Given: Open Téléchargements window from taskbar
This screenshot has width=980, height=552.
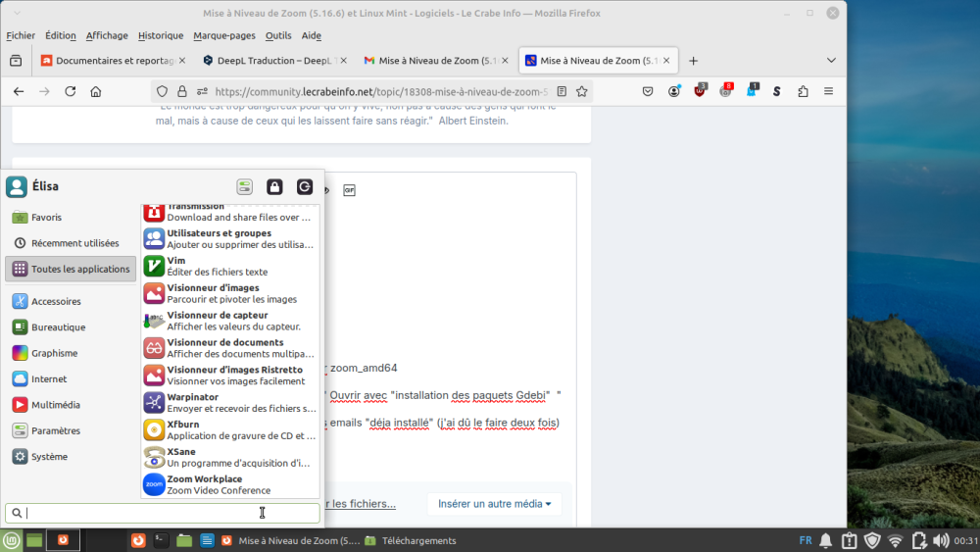Looking at the screenshot, I should point(412,541).
